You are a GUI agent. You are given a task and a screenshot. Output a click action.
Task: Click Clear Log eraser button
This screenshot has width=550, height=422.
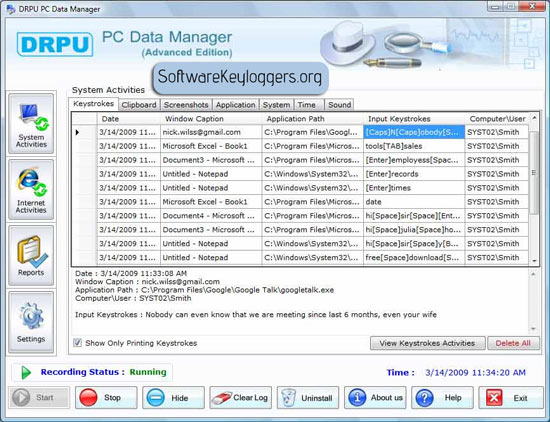click(241, 397)
